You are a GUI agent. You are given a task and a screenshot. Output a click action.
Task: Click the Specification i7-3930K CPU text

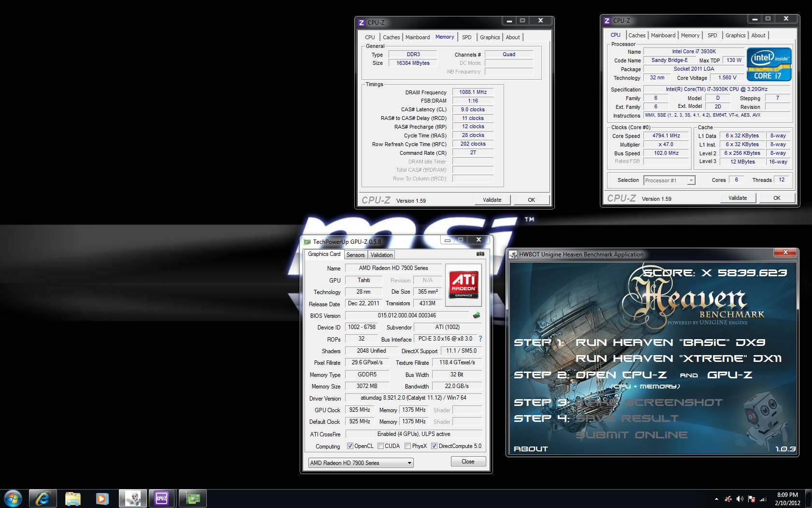[716, 90]
